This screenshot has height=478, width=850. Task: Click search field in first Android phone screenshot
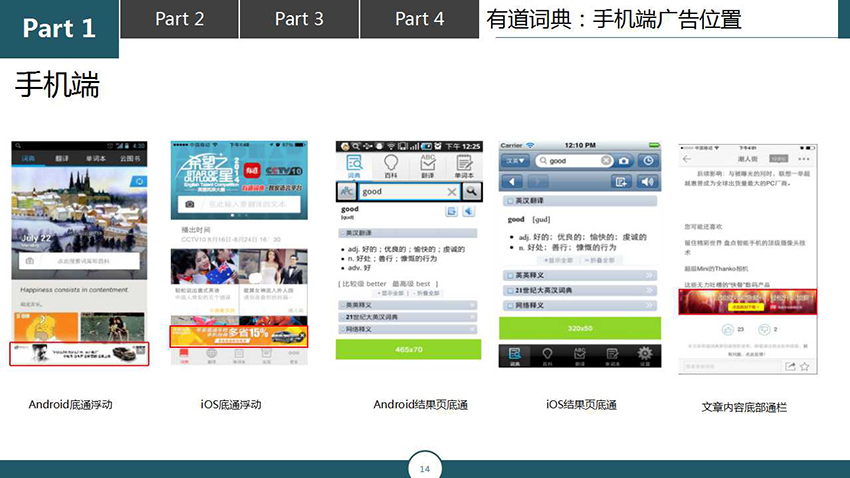[79, 261]
